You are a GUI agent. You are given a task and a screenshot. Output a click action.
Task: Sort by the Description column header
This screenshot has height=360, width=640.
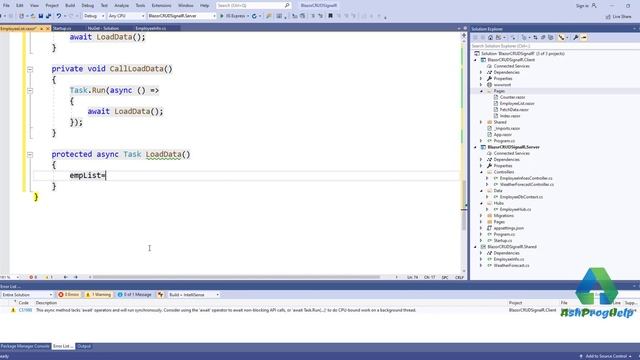(46, 303)
